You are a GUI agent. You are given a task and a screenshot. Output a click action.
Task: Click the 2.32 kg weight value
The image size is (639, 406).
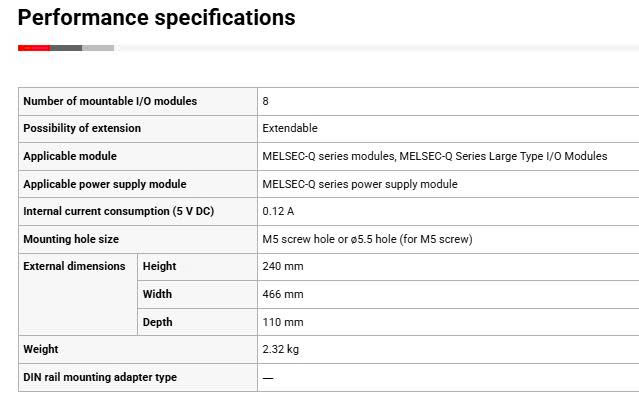point(281,349)
